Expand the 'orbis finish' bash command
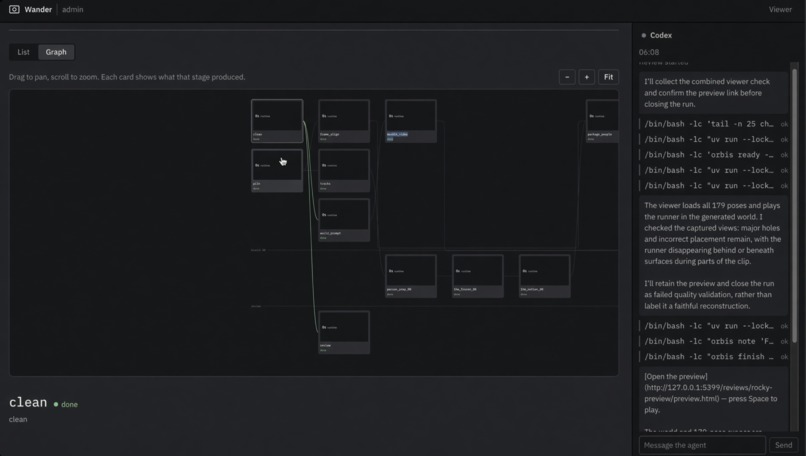 713,357
